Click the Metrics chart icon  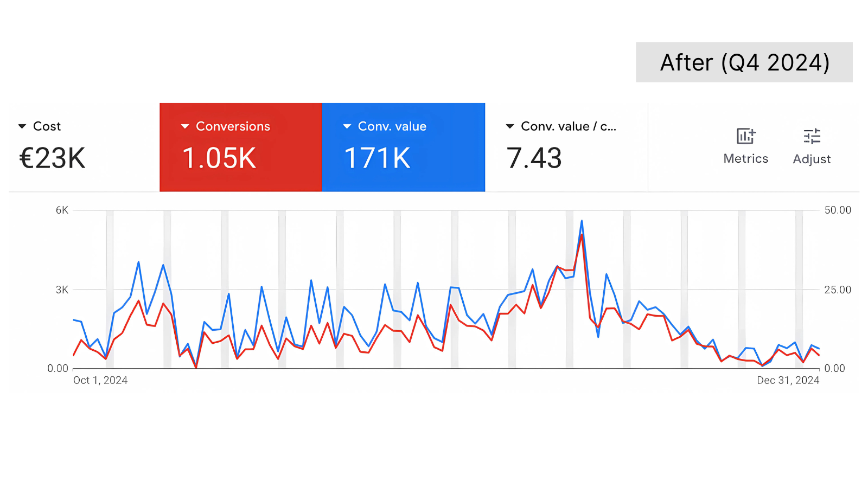pos(746,136)
